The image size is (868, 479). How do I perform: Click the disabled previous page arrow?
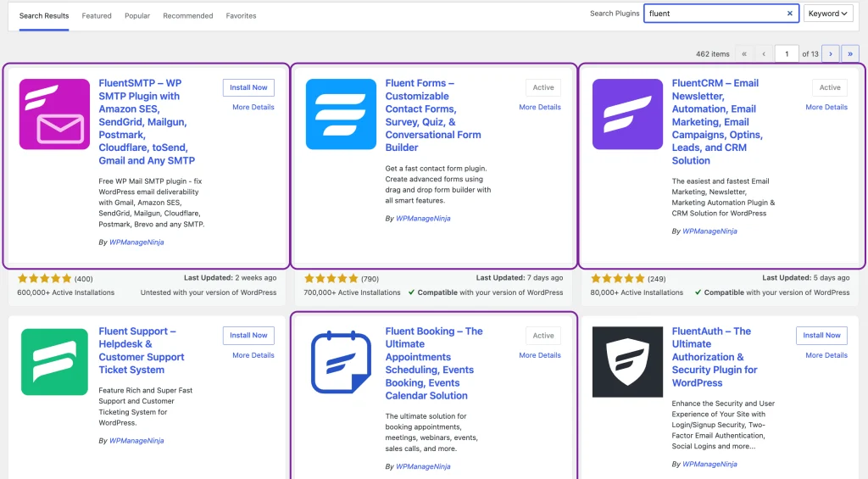[x=764, y=53]
